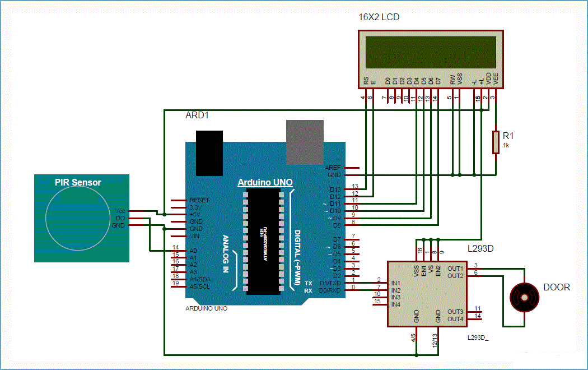Select the A0 analog pin label
Screen dimensions: 588x370
193,250
